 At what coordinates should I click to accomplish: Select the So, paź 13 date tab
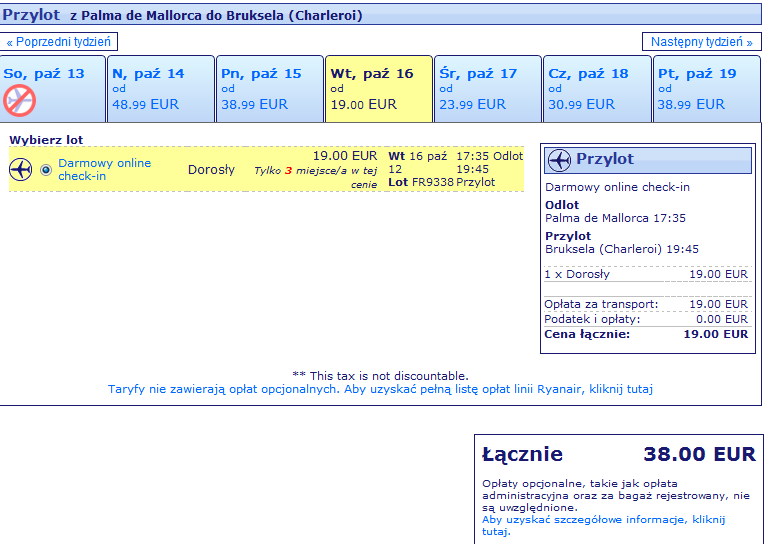point(53,89)
